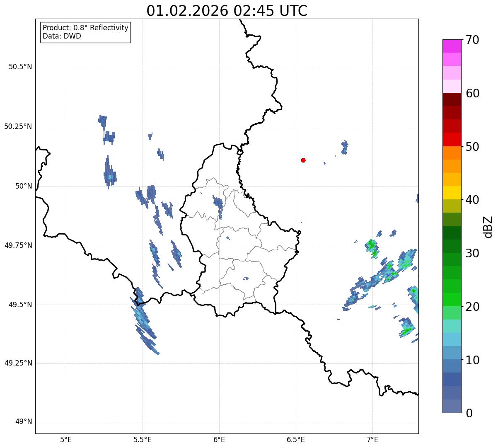Image resolution: width=498 pixels, height=448 pixels.
Task: Click longitude label 7°E
Action: coord(372,439)
